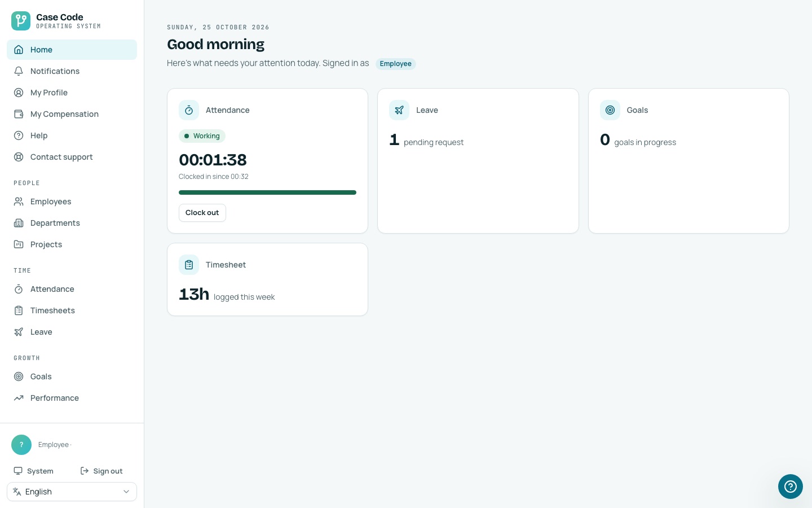Screen dimensions: 812x508
Task: Switch theme with the System button
Action: [34, 471]
